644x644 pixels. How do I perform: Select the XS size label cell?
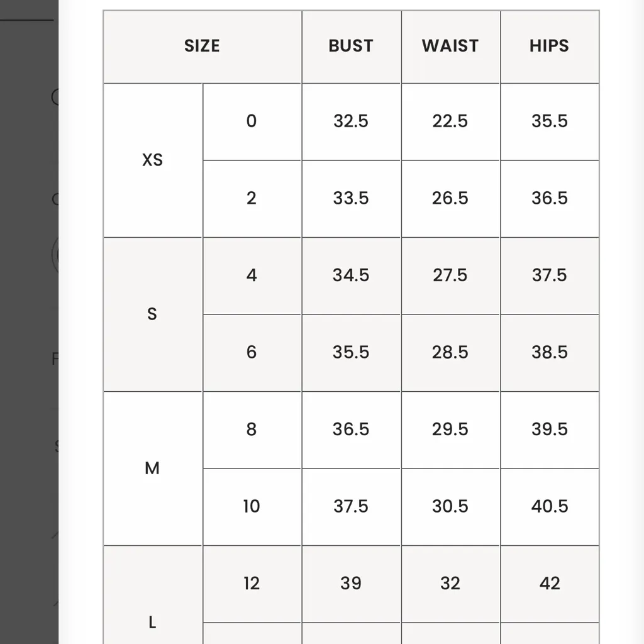[152, 160]
